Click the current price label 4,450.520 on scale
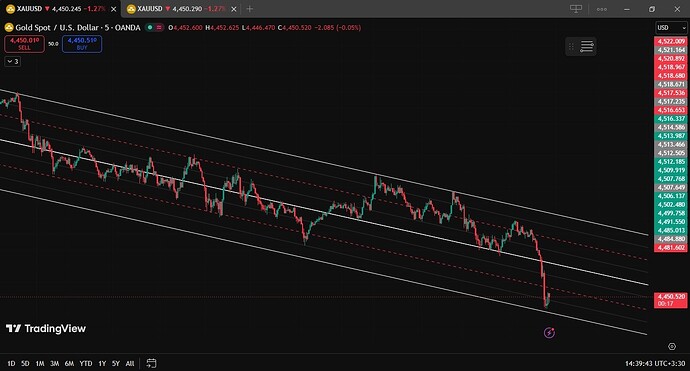690x371 pixels. pyautogui.click(x=671, y=297)
